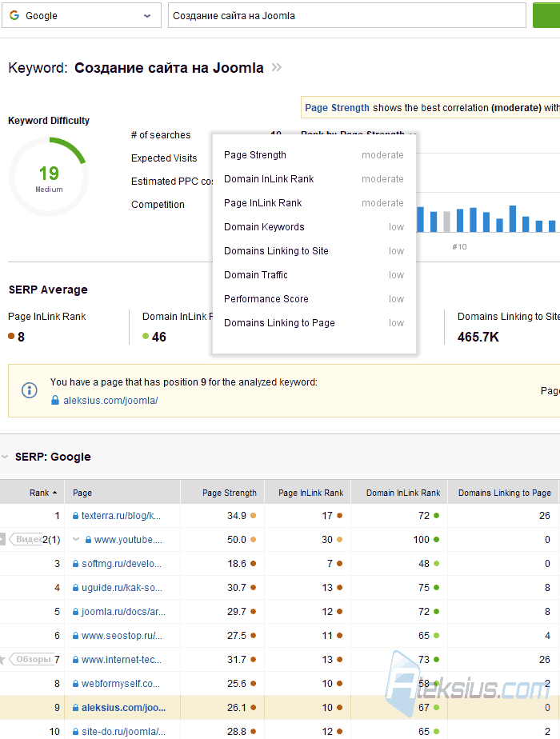Open the www.internet-tec result link
Image resolution: width=560 pixels, height=739 pixels.
(x=122, y=660)
